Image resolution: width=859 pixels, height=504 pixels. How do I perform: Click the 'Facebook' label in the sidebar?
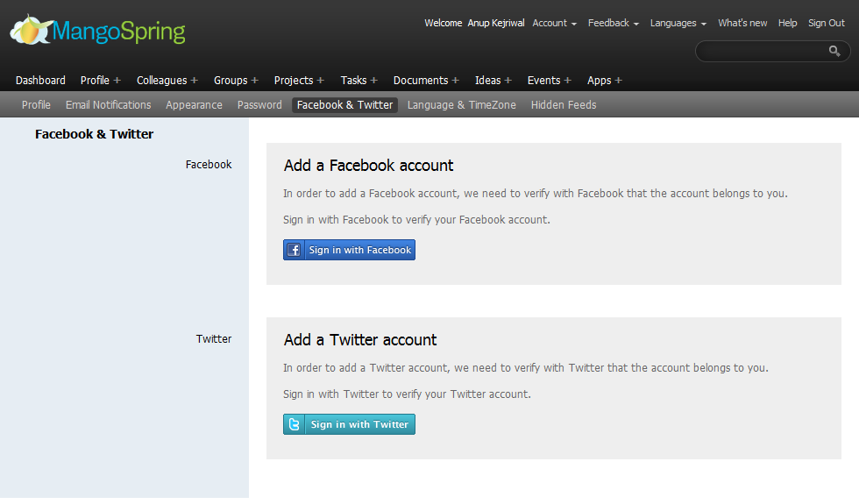click(209, 165)
